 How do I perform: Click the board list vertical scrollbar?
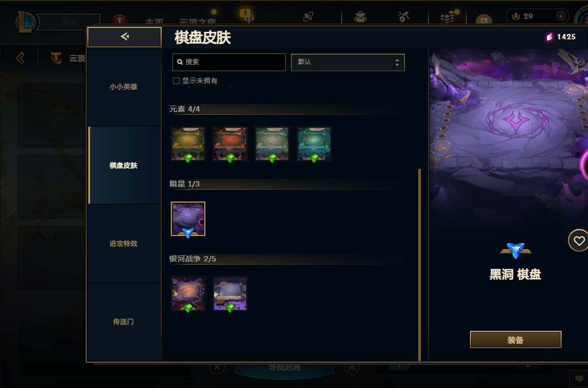point(419,264)
